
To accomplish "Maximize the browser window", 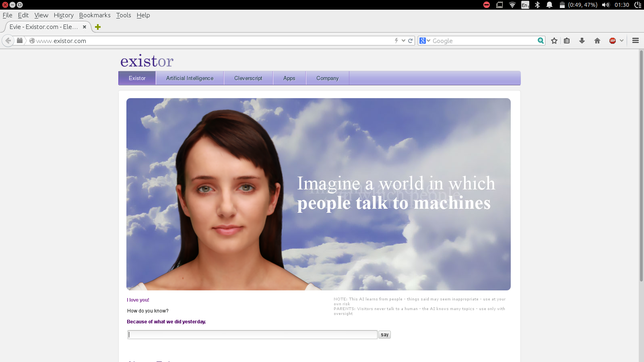I will tap(20, 5).
